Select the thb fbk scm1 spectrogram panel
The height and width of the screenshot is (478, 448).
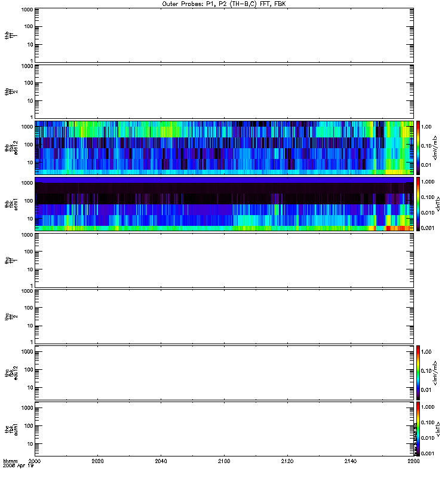[224, 204]
